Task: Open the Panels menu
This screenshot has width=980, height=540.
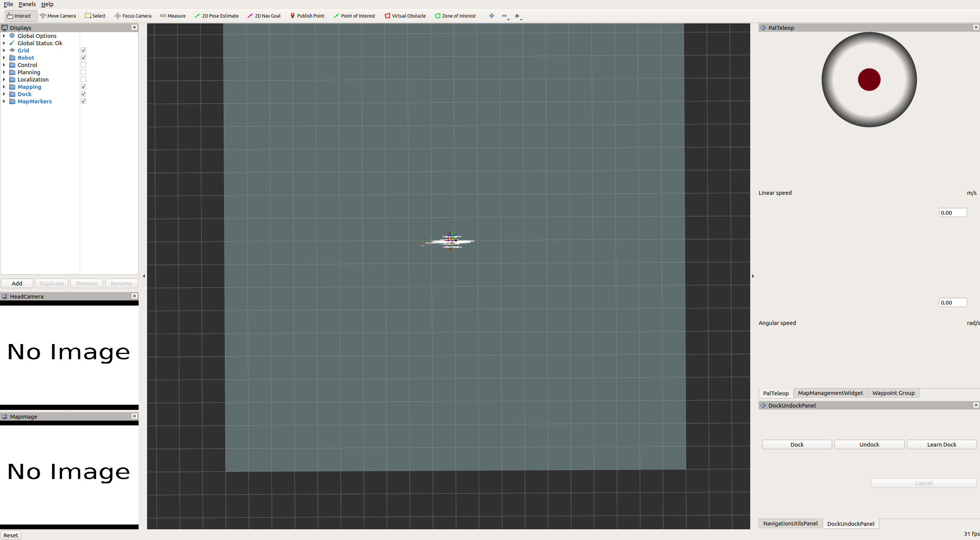Action: tap(27, 4)
